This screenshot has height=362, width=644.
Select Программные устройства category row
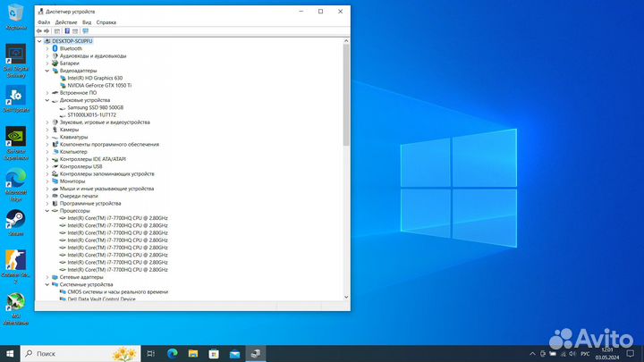90,203
